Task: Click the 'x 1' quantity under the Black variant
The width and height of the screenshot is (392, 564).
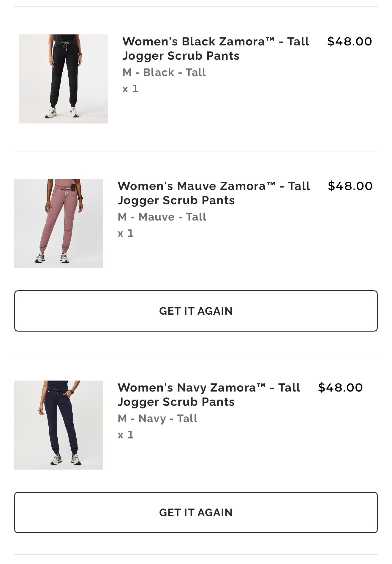Action: click(x=130, y=89)
